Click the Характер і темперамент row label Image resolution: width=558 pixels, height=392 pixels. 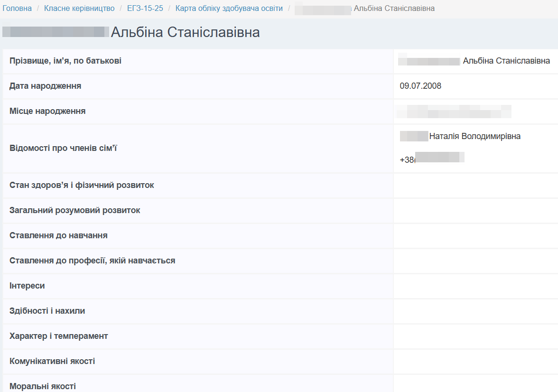[x=58, y=336]
